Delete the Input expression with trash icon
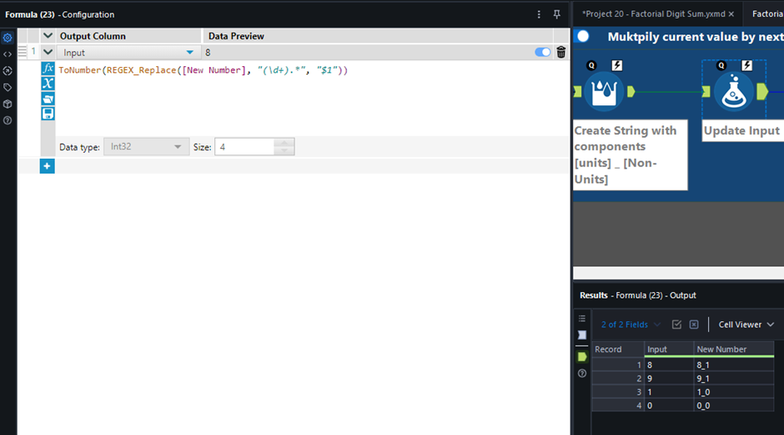The width and height of the screenshot is (784, 435). (x=561, y=52)
